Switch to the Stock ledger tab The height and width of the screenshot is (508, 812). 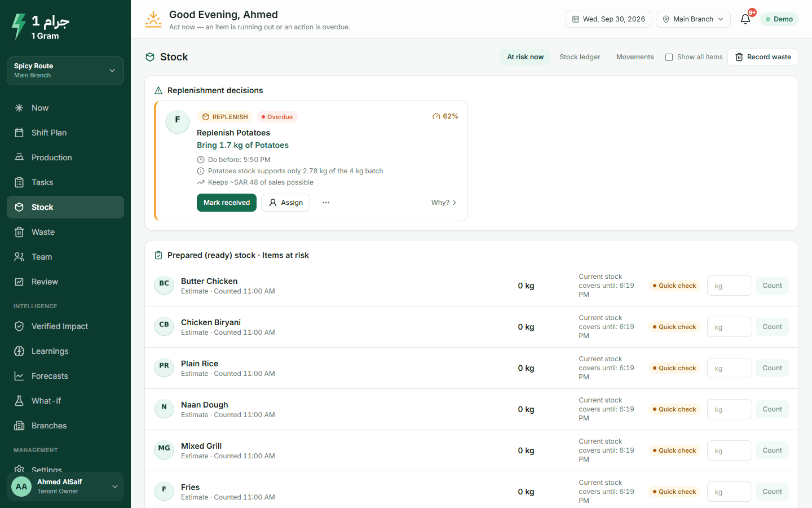click(x=580, y=57)
